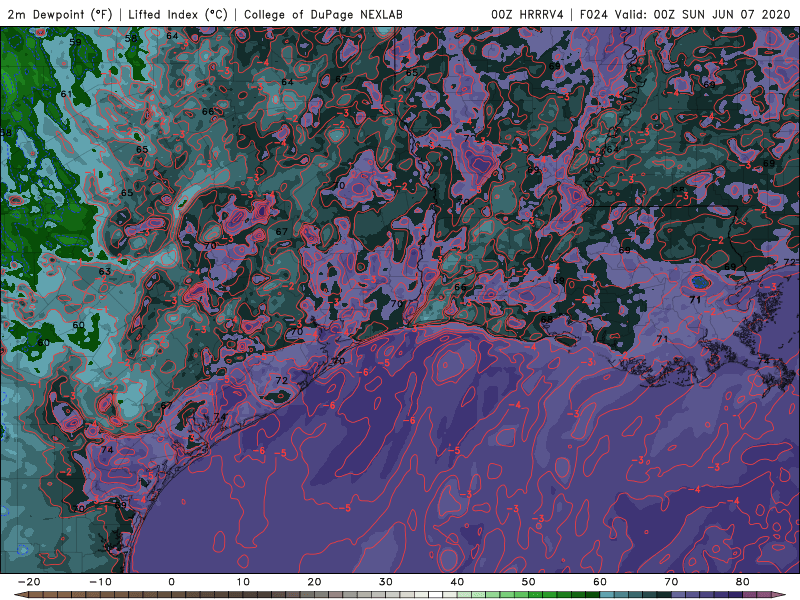This screenshot has width=800, height=600.
Task: Click the 70 label on the color scale
Action: click(x=671, y=582)
